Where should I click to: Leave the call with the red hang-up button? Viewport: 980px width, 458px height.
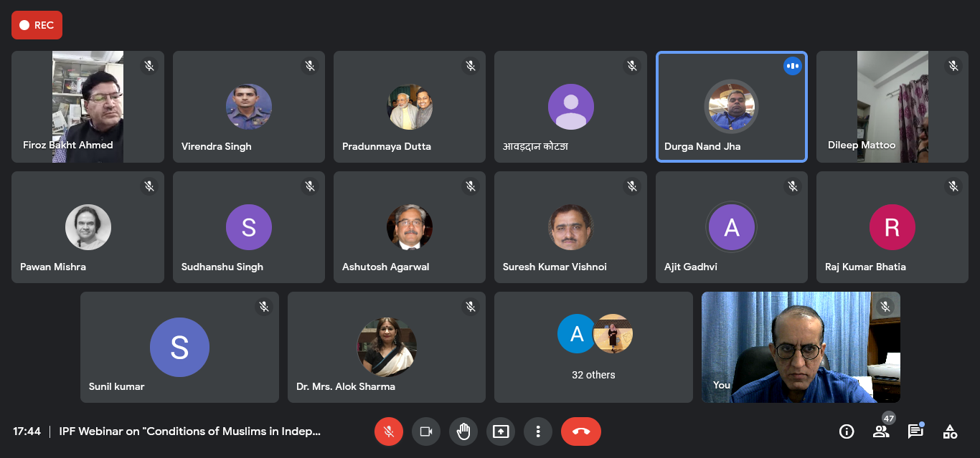(x=581, y=431)
